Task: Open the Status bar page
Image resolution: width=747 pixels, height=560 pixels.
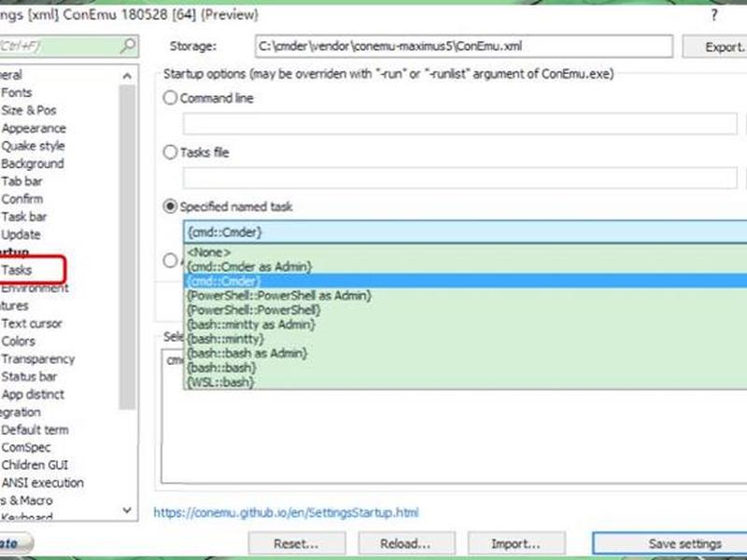Action: (x=29, y=377)
